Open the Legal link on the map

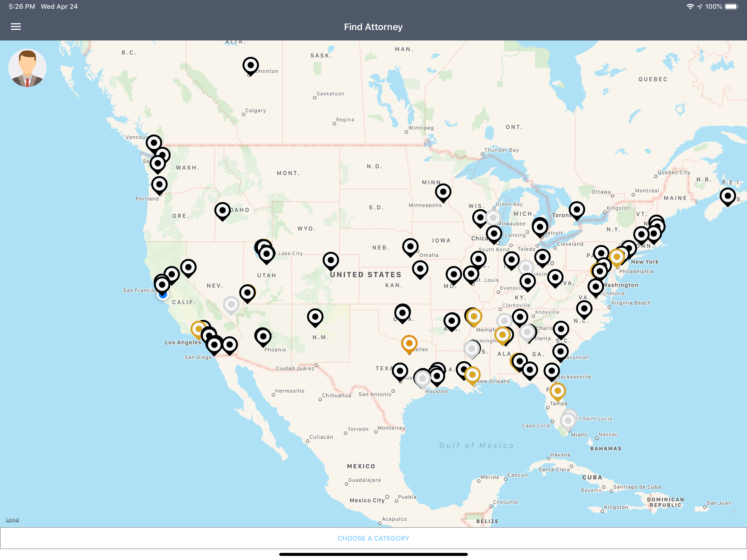(x=13, y=520)
